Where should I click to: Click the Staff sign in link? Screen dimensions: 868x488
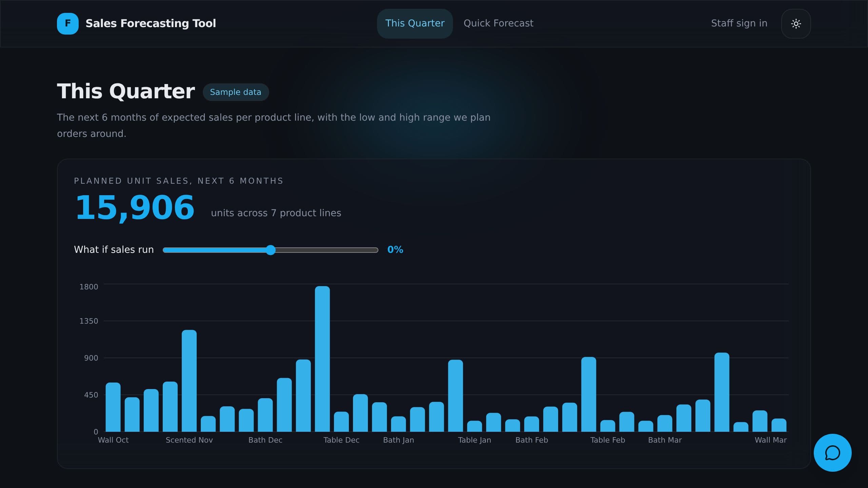[x=739, y=23]
